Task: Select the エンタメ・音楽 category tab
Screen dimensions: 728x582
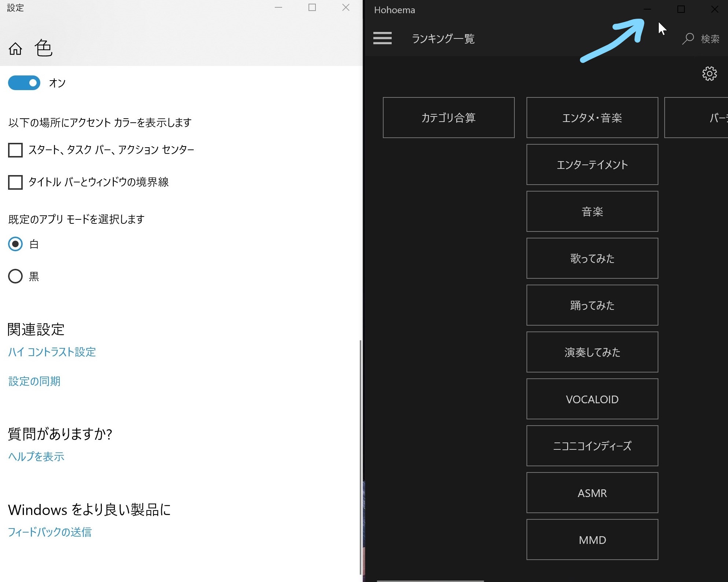Action: tap(592, 118)
